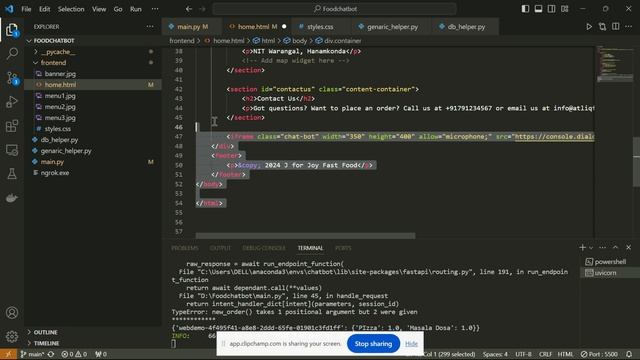Image resolution: width=640 pixels, height=360 pixels.
Task: Open editor More Actions ellipsis
Action: 629,27
